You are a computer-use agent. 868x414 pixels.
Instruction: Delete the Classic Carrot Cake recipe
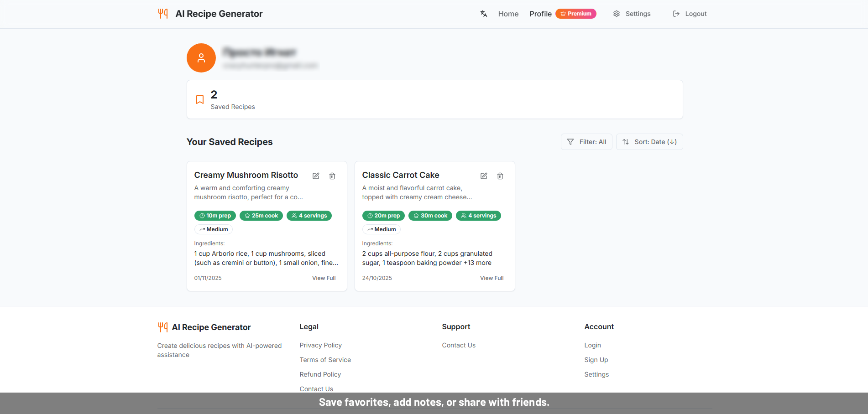pos(500,176)
